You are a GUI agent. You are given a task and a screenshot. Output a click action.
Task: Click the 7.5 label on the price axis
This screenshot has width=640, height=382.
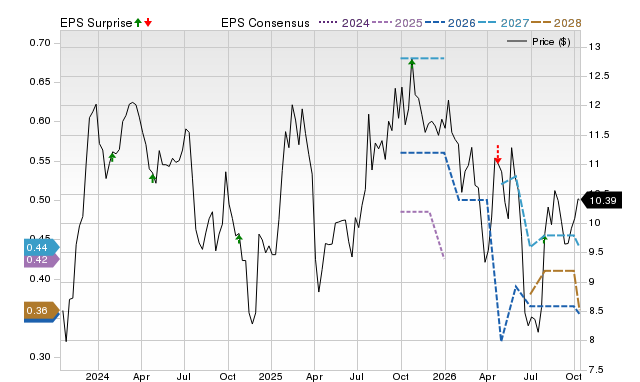(597, 370)
